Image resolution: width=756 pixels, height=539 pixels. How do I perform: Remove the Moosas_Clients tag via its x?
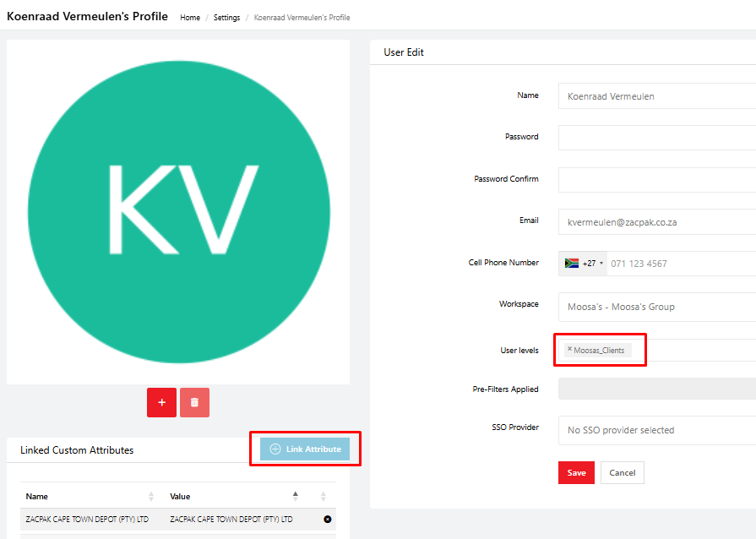(x=569, y=349)
